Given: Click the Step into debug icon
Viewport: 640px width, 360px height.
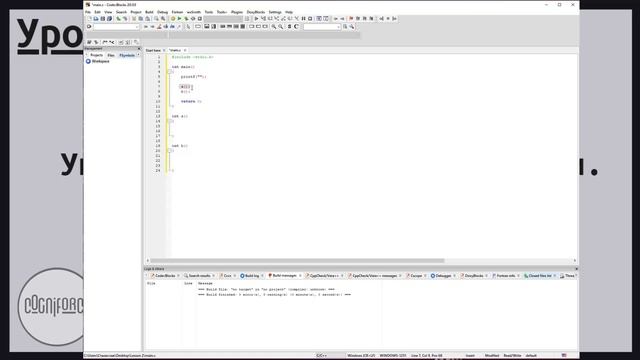Looking at the screenshot, I should (x=277, y=19).
